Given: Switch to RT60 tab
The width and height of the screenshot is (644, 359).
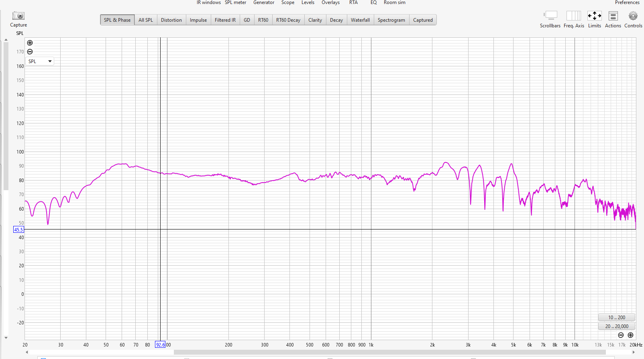Looking at the screenshot, I should [x=263, y=20].
